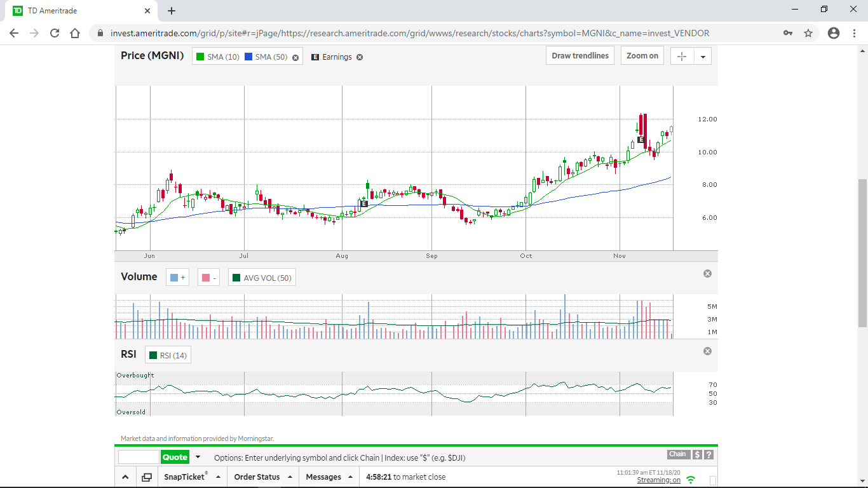Screen dimensions: 868x488
Task: Click the dollar sign icon in the quote bar
Action: [697, 454]
